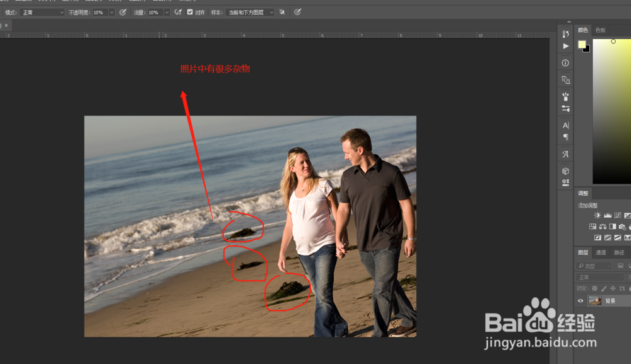The width and height of the screenshot is (631, 364).
Task: Open the 样本 当前和下方图层 dropdown
Action: click(x=250, y=13)
